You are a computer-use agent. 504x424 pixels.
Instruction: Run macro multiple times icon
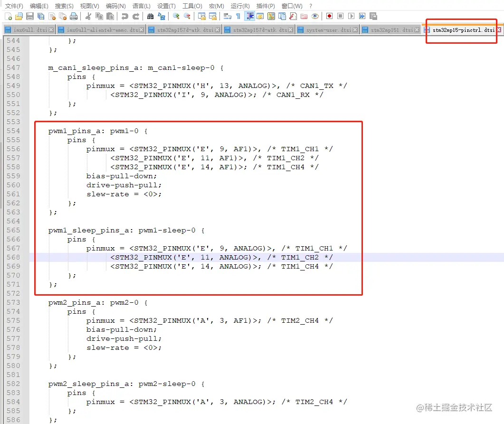[362, 16]
